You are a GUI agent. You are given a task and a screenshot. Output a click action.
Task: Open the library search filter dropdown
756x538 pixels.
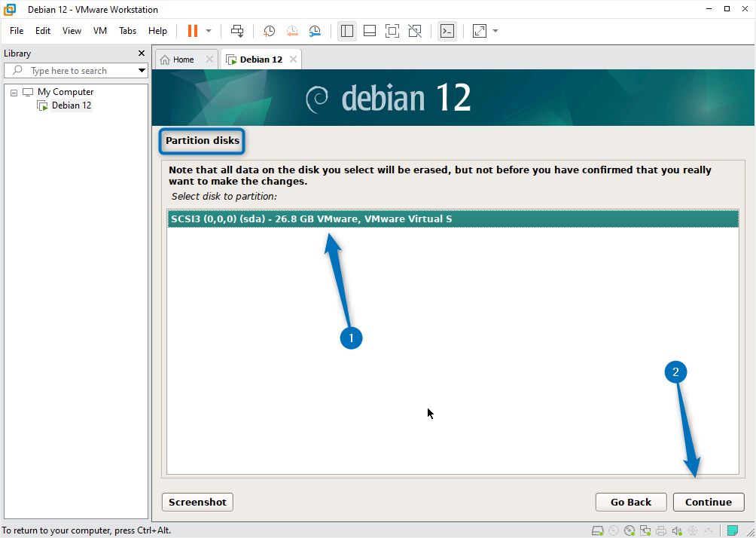(x=142, y=70)
